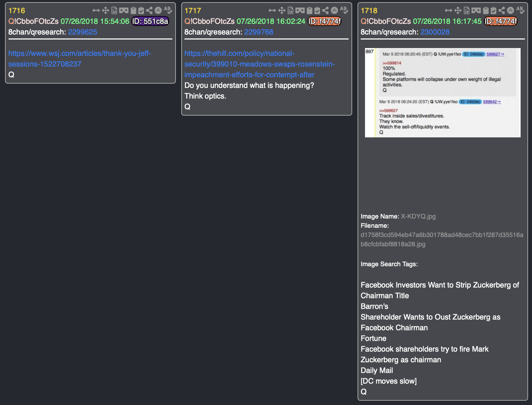Click the "Image Search Tags:" label
Viewport: 532px width, 405px height.
(389, 264)
